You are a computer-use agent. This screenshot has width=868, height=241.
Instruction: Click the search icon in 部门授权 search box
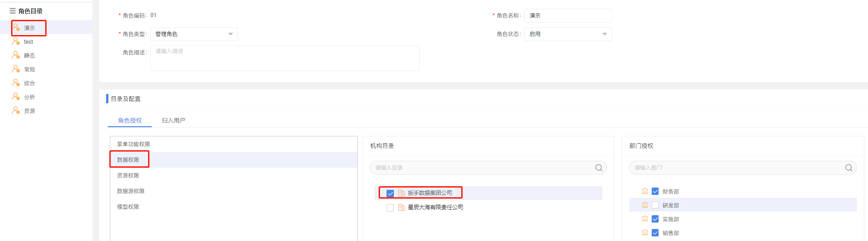pos(849,168)
